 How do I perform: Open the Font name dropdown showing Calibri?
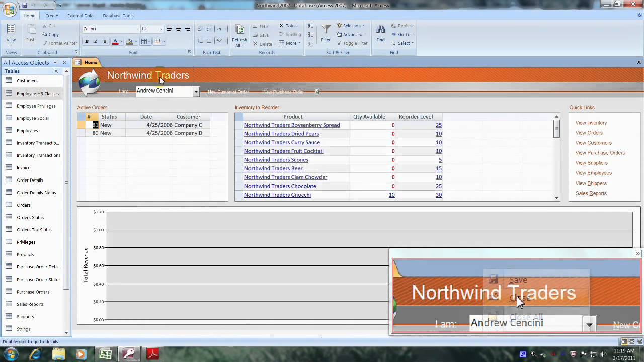pos(138,29)
